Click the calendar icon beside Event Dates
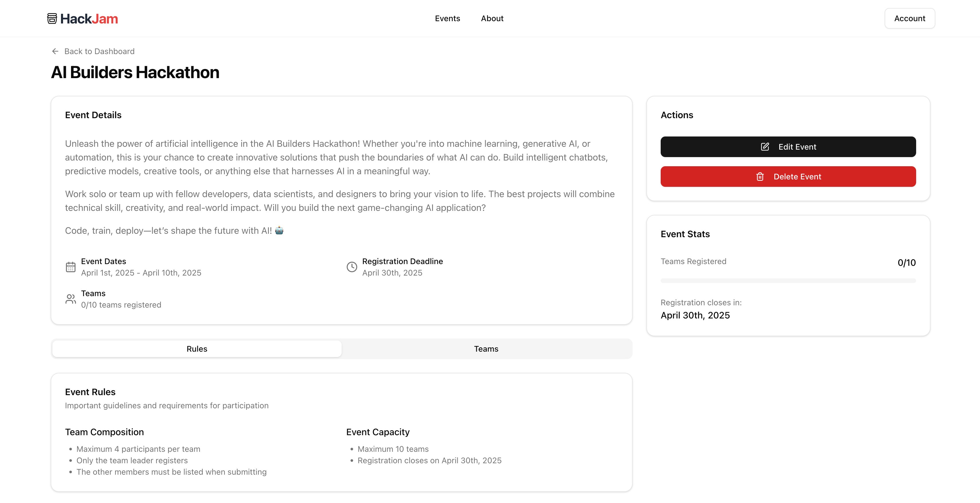This screenshot has height=503, width=980. pyautogui.click(x=71, y=267)
